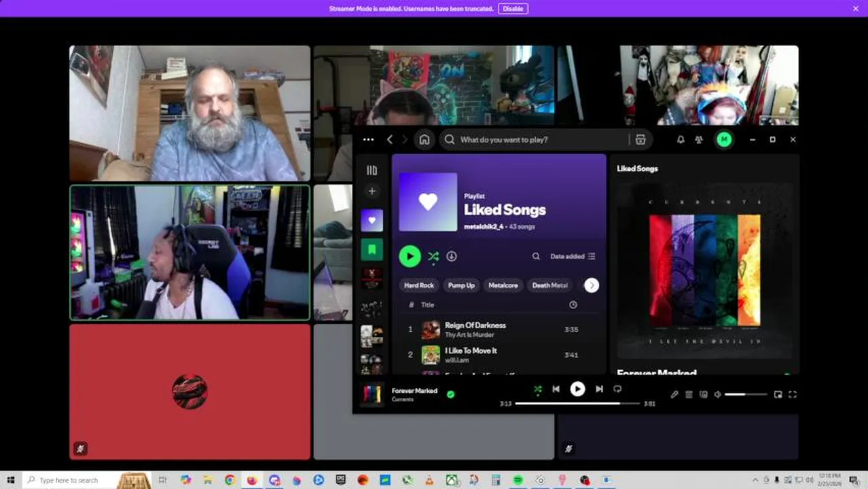Download the Liked Songs playlist
Screen dimensions: 868x489
(x=452, y=256)
